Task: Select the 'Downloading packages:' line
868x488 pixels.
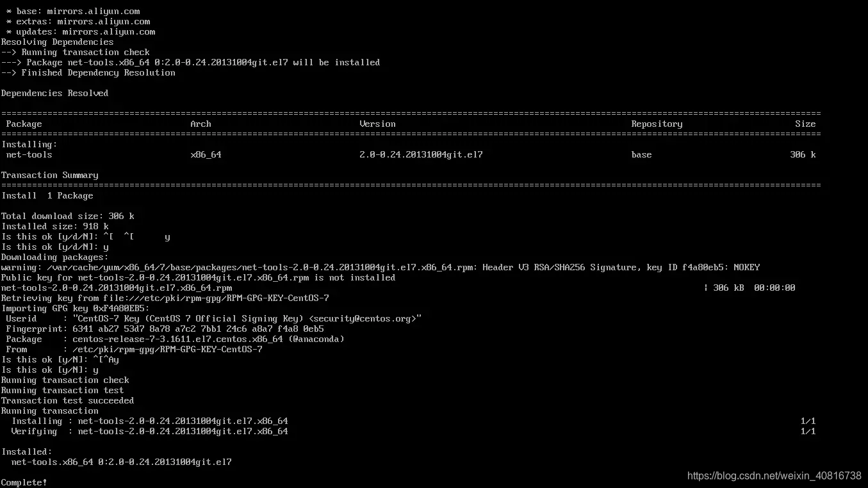Action: coord(55,257)
